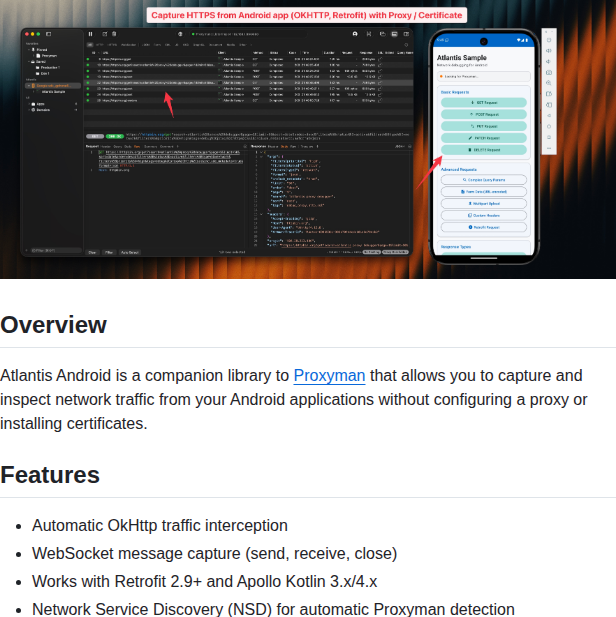This screenshot has height=617, width=616.
Task: Click DELETE Request button in phone screenshot
Action: point(484,150)
